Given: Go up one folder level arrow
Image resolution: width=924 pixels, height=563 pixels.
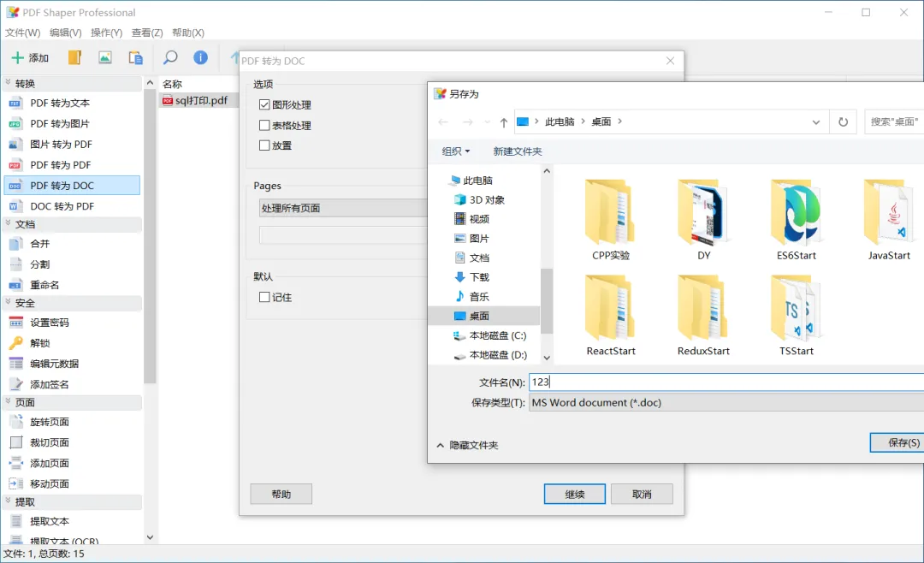Looking at the screenshot, I should pyautogui.click(x=504, y=122).
